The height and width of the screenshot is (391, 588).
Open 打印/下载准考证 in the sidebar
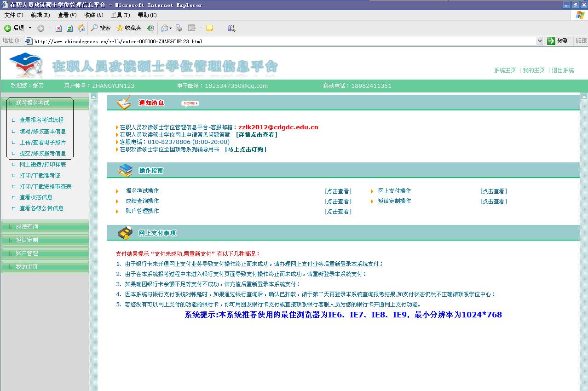(40, 176)
